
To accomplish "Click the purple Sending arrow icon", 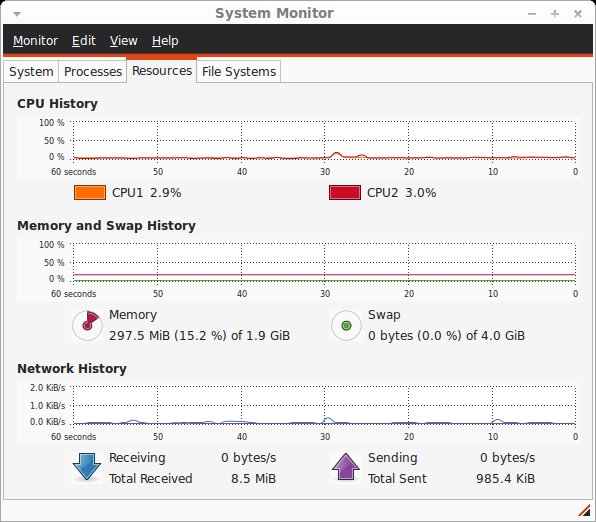I will pos(346,466).
